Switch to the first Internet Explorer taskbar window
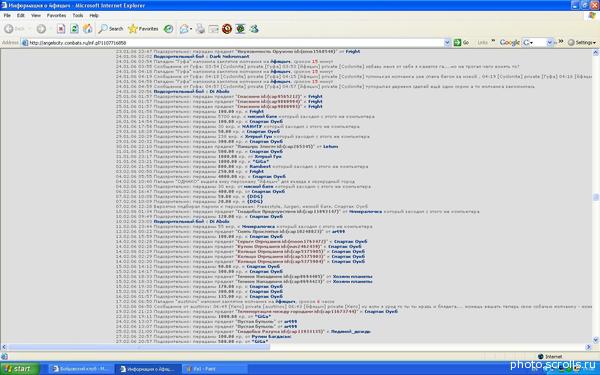 [80, 369]
